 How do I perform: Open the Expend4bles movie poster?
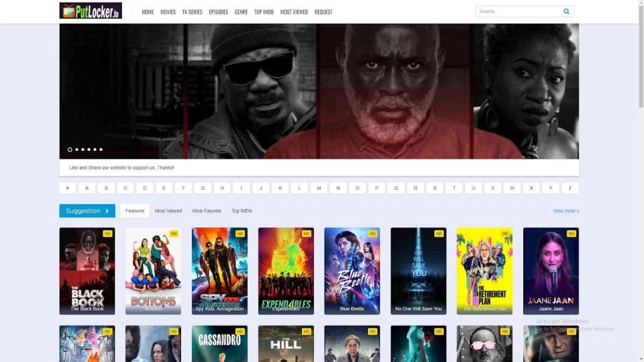[x=286, y=270]
